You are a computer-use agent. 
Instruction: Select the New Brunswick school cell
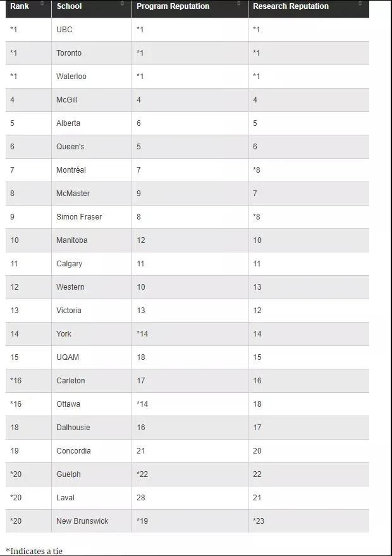point(82,521)
